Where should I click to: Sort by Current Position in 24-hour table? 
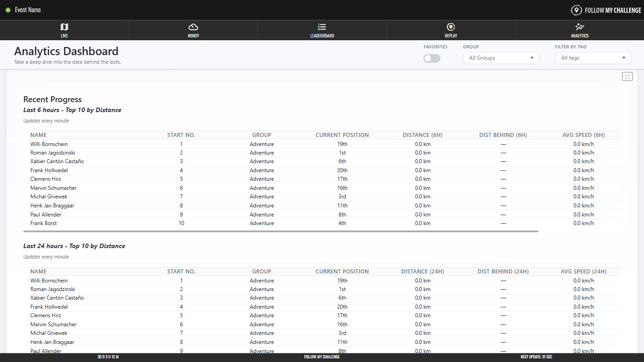342,272
